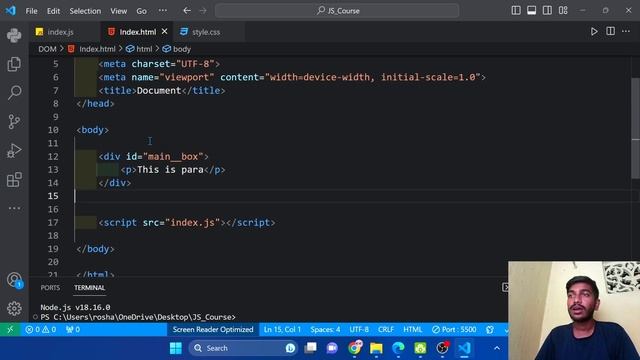Open the Go menu
The image size is (640, 360).
(141, 11)
